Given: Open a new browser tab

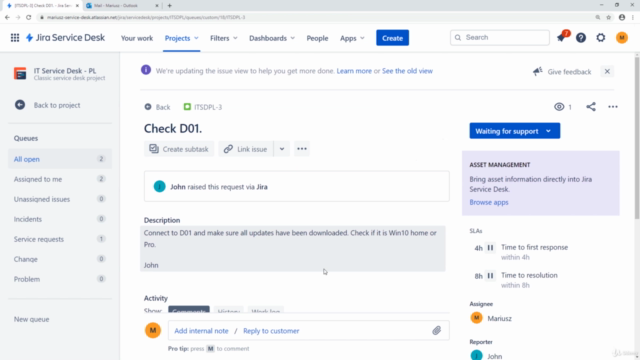Looking at the screenshot, I should coord(169,6).
